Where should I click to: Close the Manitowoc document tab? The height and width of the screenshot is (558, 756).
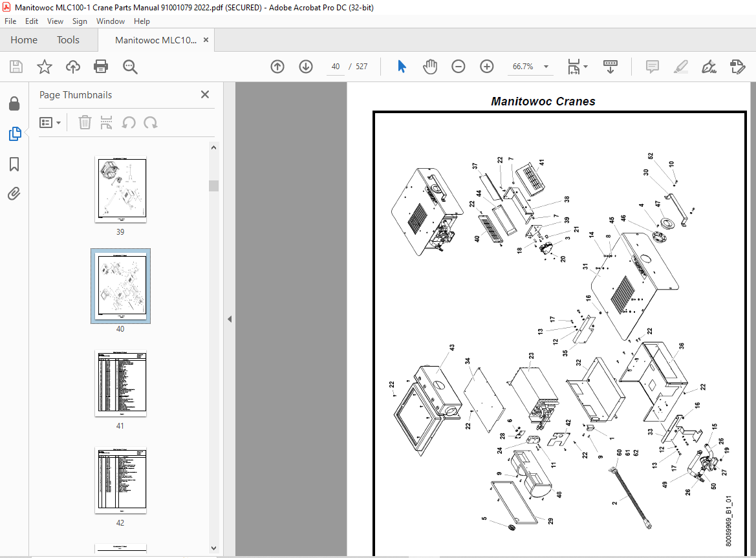(x=206, y=40)
